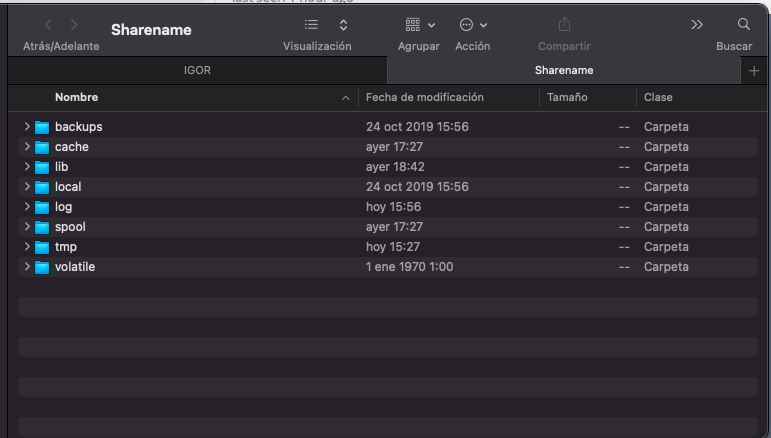This screenshot has width=771, height=438.
Task: Toggle view switcher up-down stepper arrows
Action: point(344,24)
